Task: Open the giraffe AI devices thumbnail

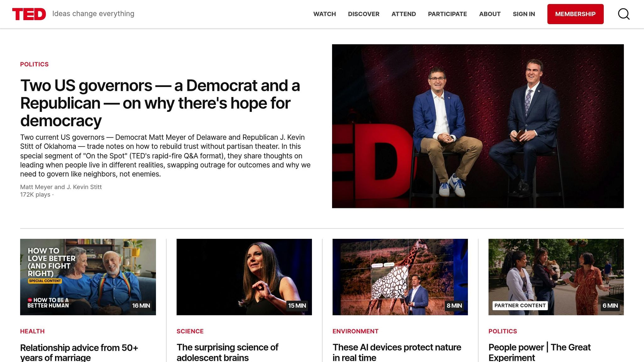Action: [x=400, y=277]
